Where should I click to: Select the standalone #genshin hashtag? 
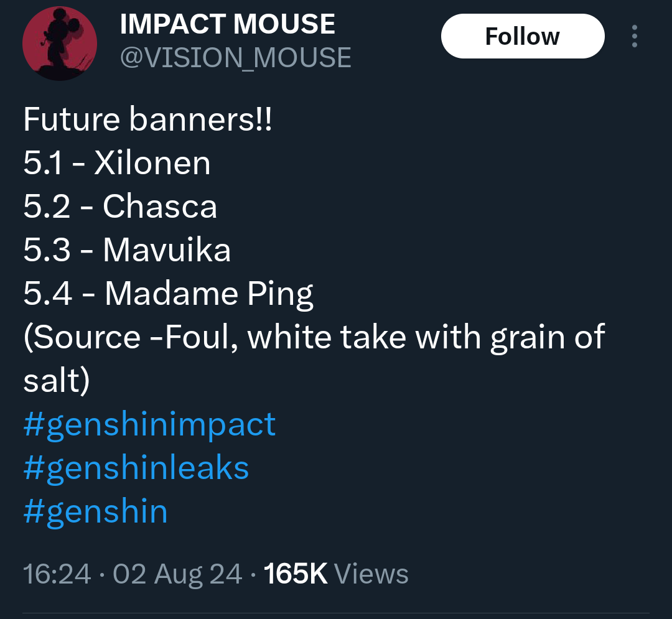(95, 511)
